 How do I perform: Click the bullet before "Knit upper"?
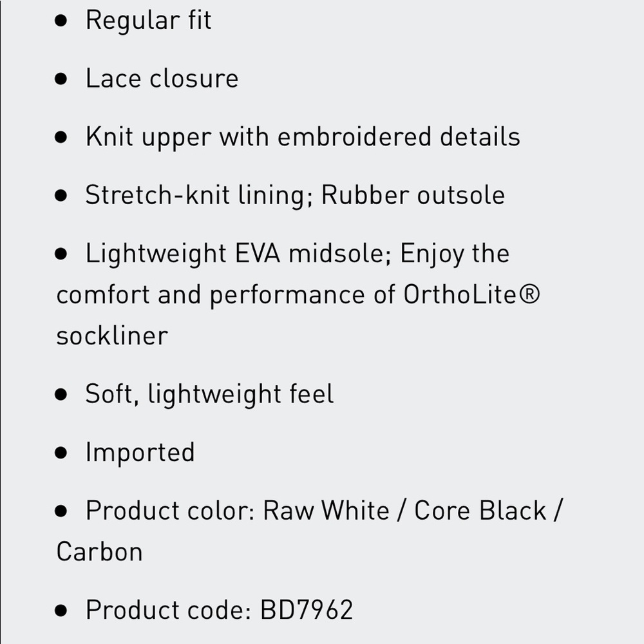(x=61, y=137)
